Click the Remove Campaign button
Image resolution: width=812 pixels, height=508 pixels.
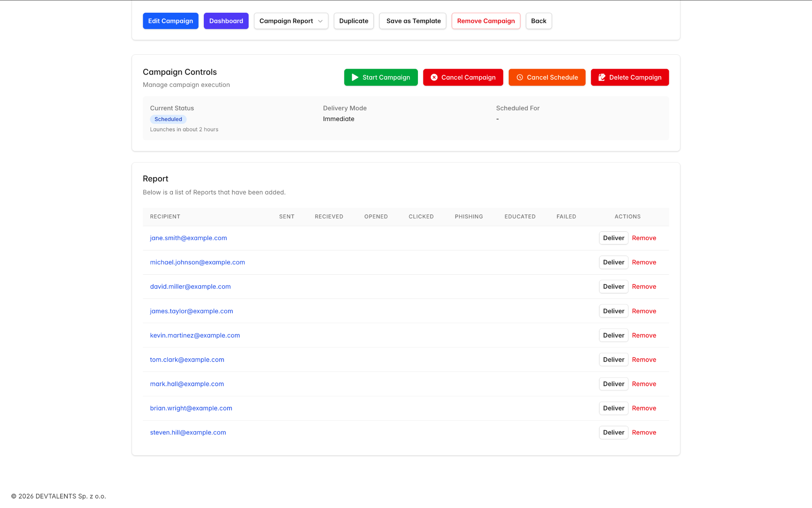(486, 21)
